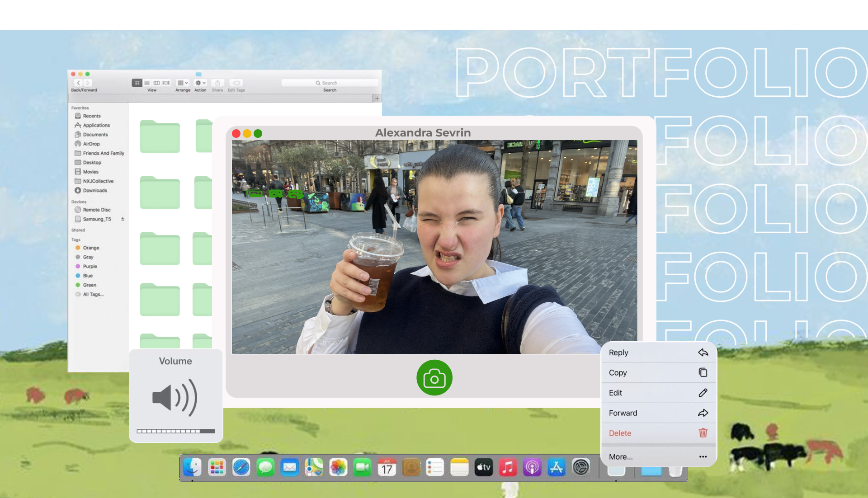Open Friends And Family folder in sidebar
Image resolution: width=868 pixels, height=498 pixels.
pos(99,153)
